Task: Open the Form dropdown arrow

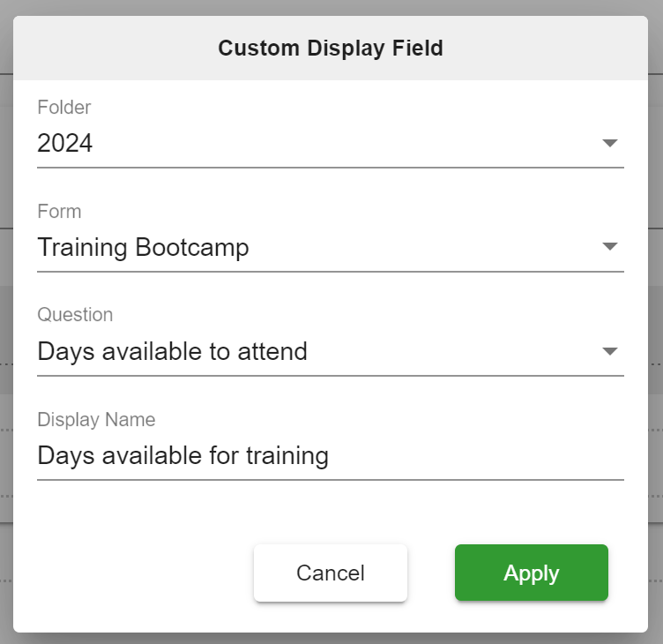Action: pyautogui.click(x=609, y=247)
